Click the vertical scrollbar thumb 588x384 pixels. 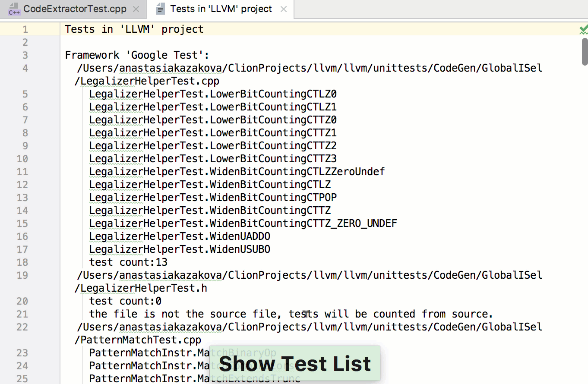tap(585, 52)
